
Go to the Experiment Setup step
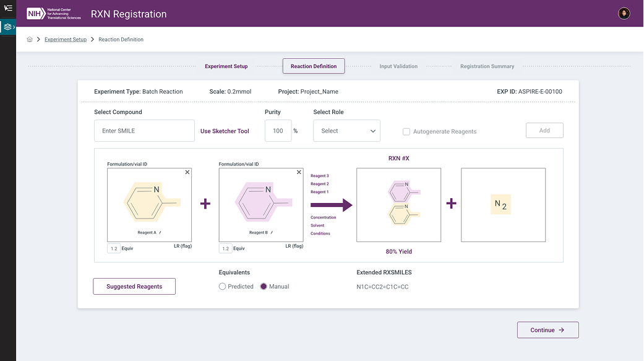[226, 66]
